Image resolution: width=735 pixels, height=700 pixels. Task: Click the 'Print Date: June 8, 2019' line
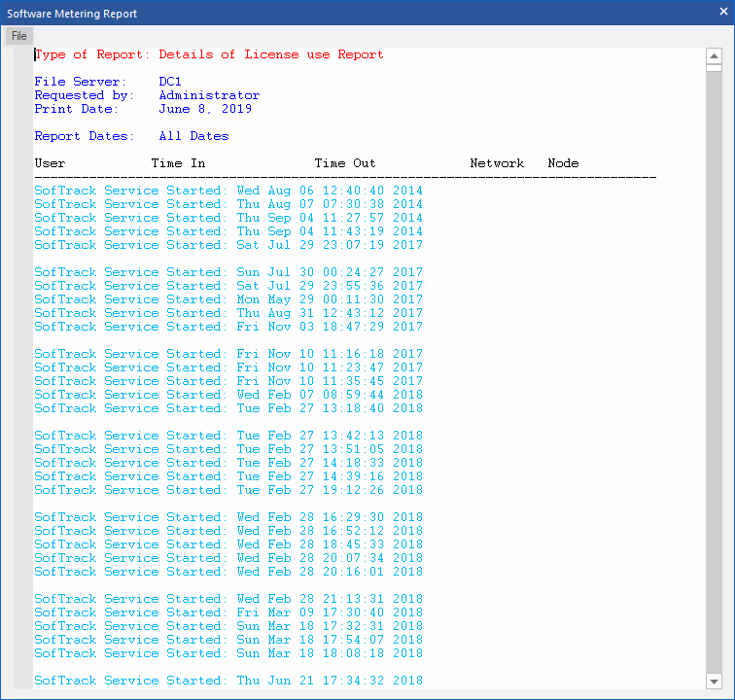[143, 109]
